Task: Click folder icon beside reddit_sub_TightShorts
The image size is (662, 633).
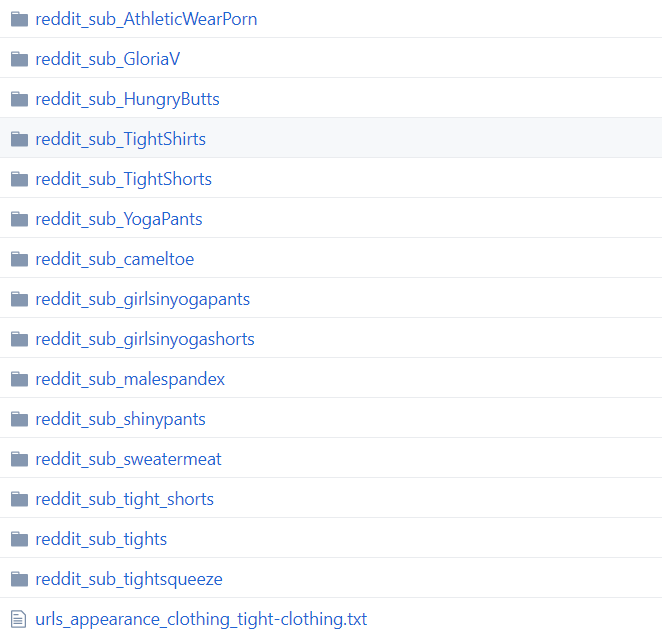Action: tap(19, 179)
